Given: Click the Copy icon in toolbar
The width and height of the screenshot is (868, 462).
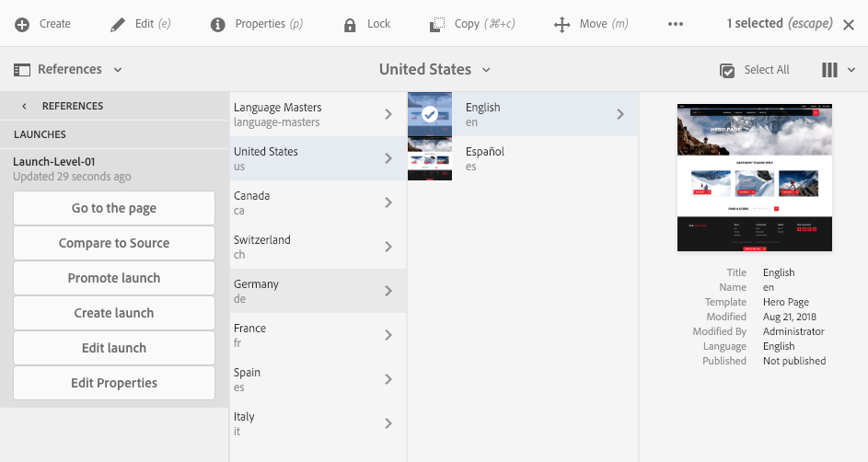Looking at the screenshot, I should tap(438, 24).
